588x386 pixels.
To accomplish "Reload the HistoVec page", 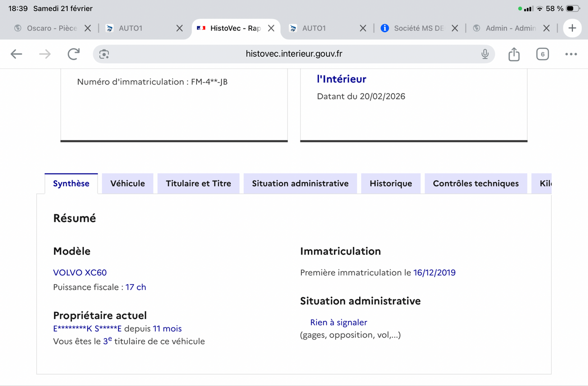I will pyautogui.click(x=73, y=54).
